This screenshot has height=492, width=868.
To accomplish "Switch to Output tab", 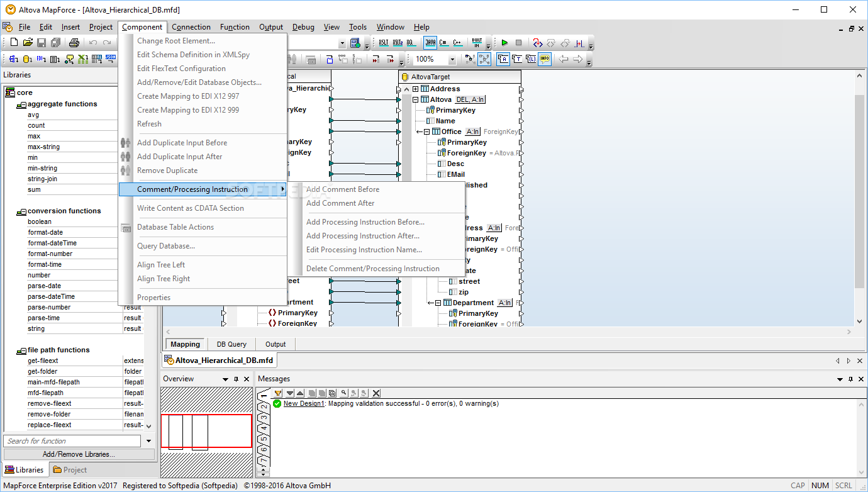I will [275, 344].
